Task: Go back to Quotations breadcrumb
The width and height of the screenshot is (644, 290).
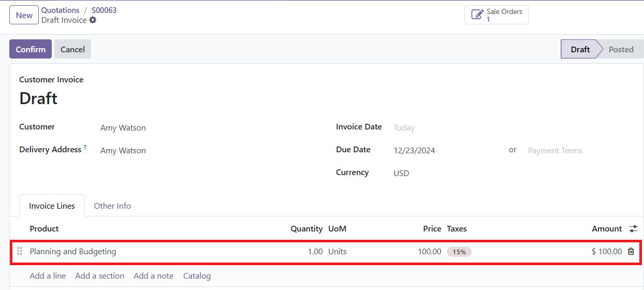Action: (x=61, y=10)
